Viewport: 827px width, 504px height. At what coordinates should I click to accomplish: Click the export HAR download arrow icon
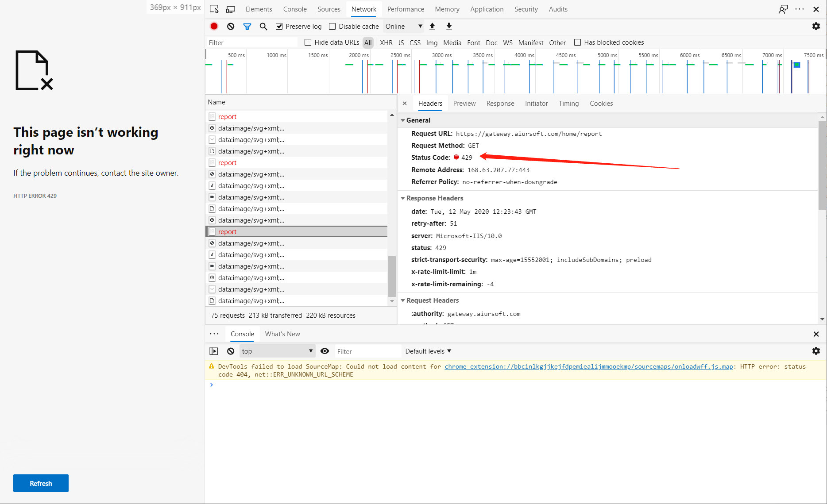point(449,27)
